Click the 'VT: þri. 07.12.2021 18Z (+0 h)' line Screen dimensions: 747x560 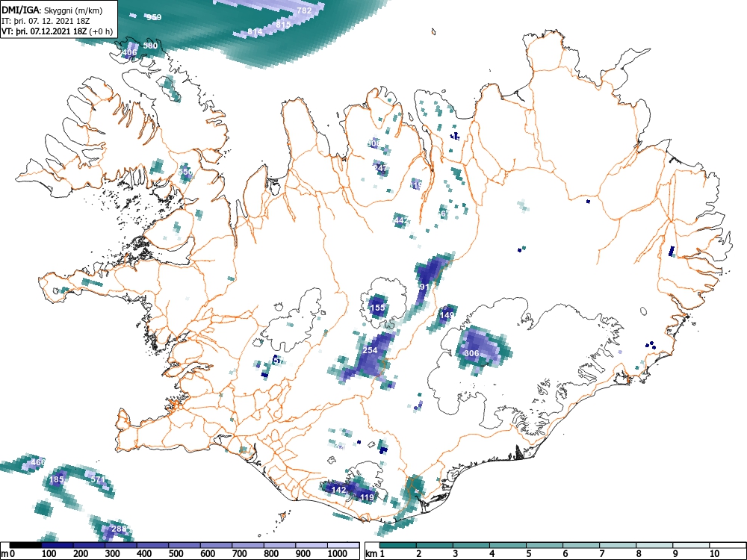pyautogui.click(x=58, y=32)
